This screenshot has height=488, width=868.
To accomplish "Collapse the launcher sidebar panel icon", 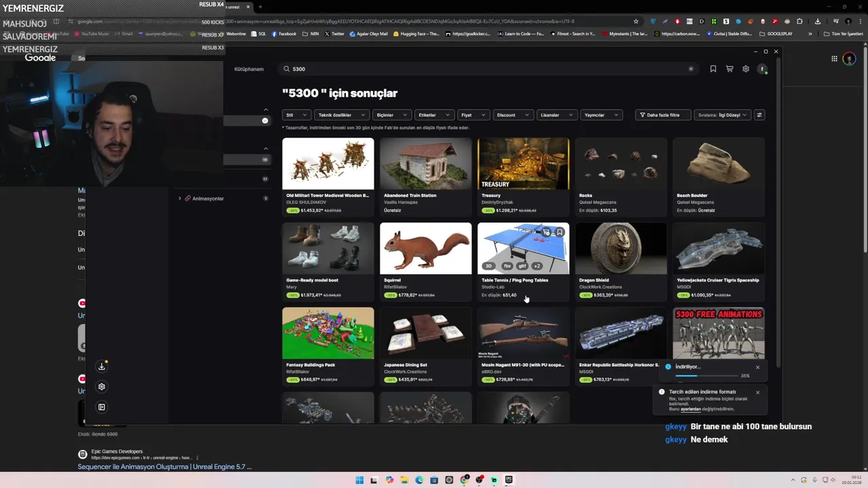I will (102, 407).
